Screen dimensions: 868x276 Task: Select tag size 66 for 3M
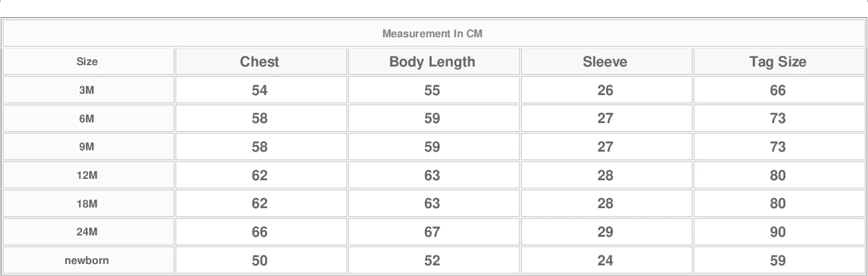[x=777, y=90]
